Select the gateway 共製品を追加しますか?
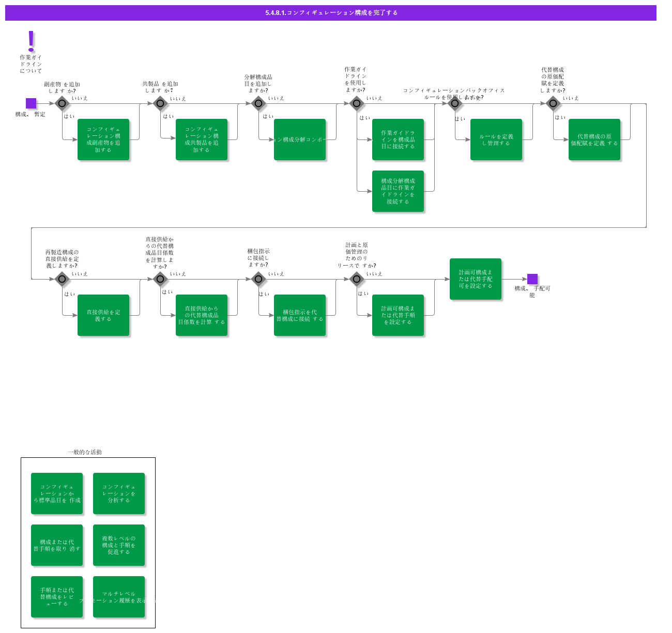The width and height of the screenshot is (672, 633). tap(160, 103)
